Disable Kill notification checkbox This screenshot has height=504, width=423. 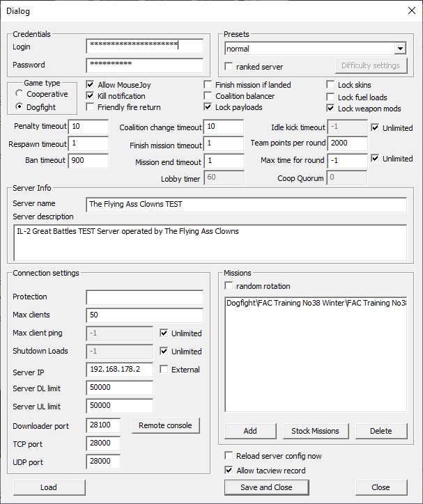91,96
